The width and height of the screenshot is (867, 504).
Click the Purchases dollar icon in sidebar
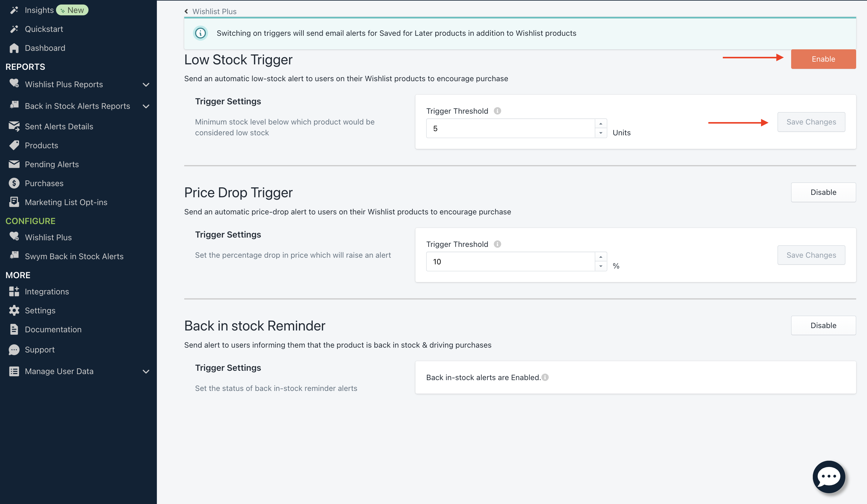tap(14, 183)
